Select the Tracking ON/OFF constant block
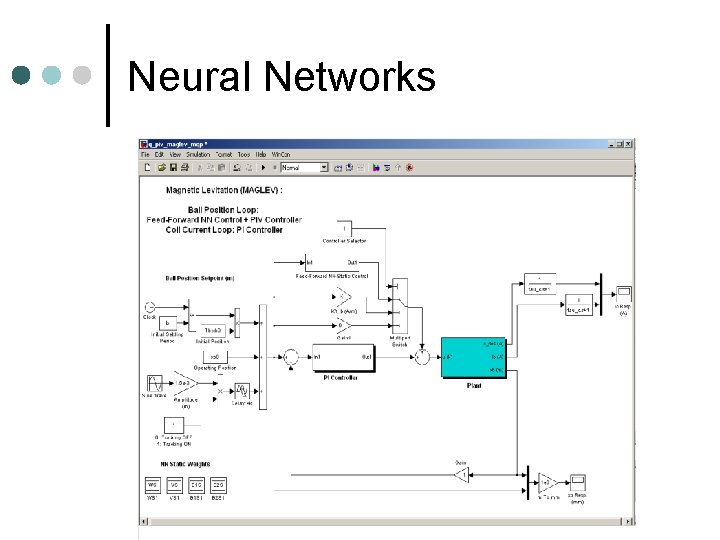 (174, 425)
